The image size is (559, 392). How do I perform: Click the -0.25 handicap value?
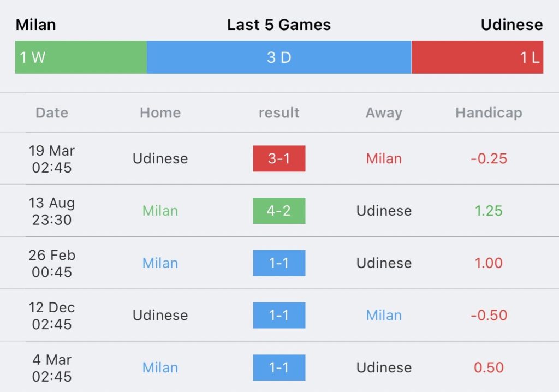(x=489, y=158)
